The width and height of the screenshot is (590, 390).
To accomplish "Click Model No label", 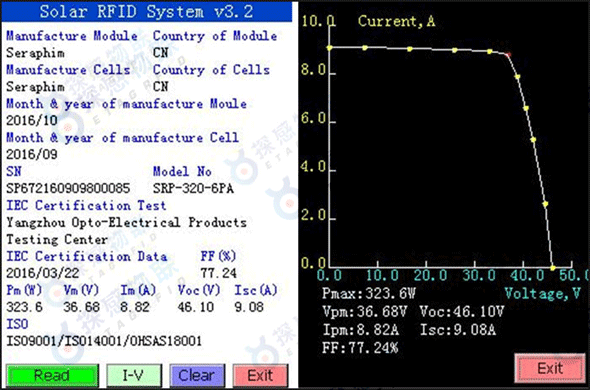I will (x=182, y=172).
